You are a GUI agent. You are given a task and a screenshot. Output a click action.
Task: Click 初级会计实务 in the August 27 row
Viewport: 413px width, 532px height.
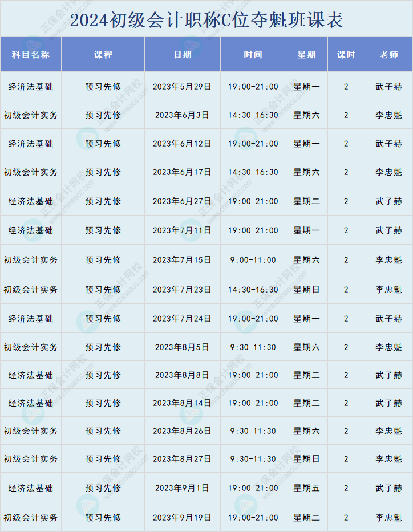point(31,458)
